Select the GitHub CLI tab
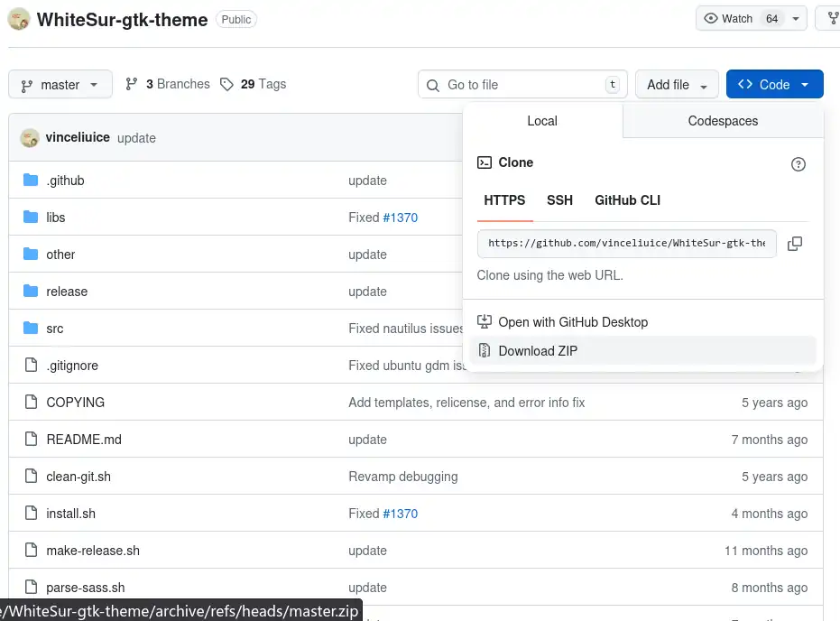Screen dimensions: 840x621 [626, 200]
